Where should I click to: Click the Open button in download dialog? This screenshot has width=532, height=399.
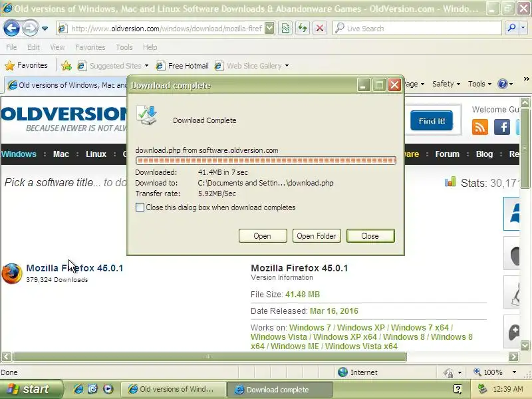click(263, 236)
